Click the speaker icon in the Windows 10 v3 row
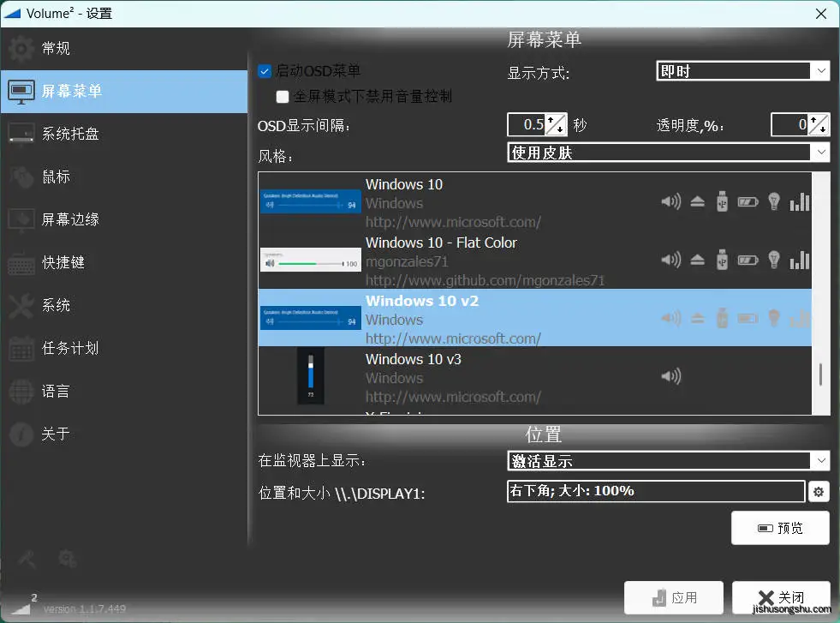The width and height of the screenshot is (840, 623). tap(670, 376)
